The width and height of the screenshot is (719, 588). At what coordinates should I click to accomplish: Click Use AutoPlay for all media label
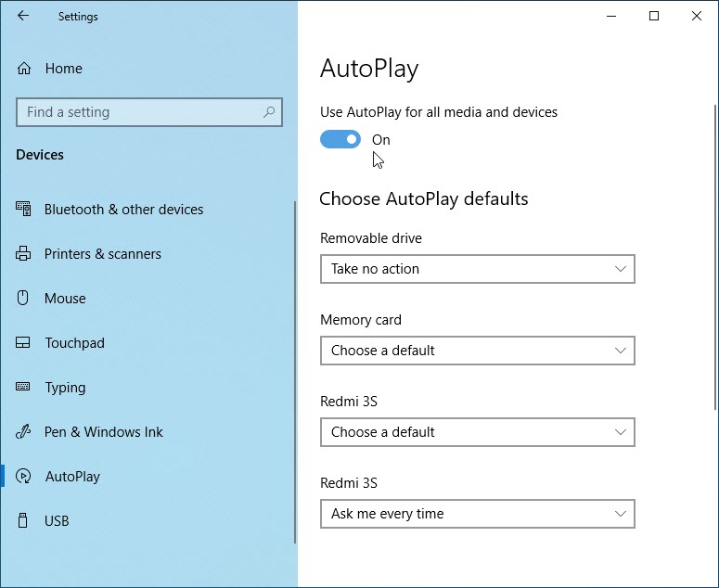[439, 112]
